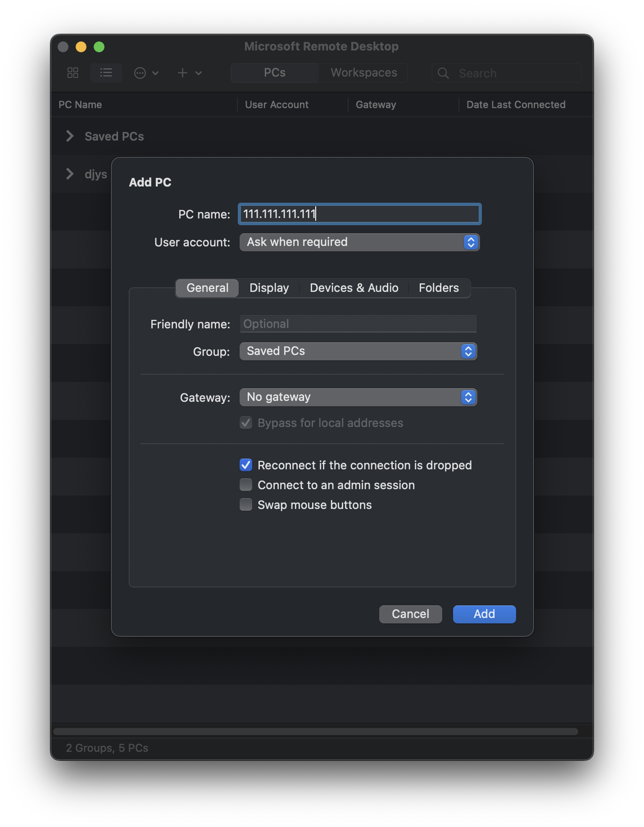
Task: Open the Group dropdown Saved PCs
Action: 358,351
